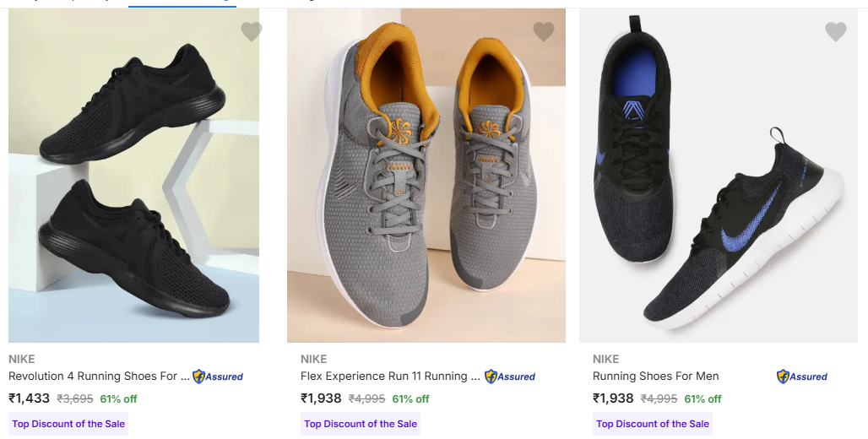
Task: Toggle the heart on grey Flex Experience shoes
Action: pyautogui.click(x=543, y=32)
